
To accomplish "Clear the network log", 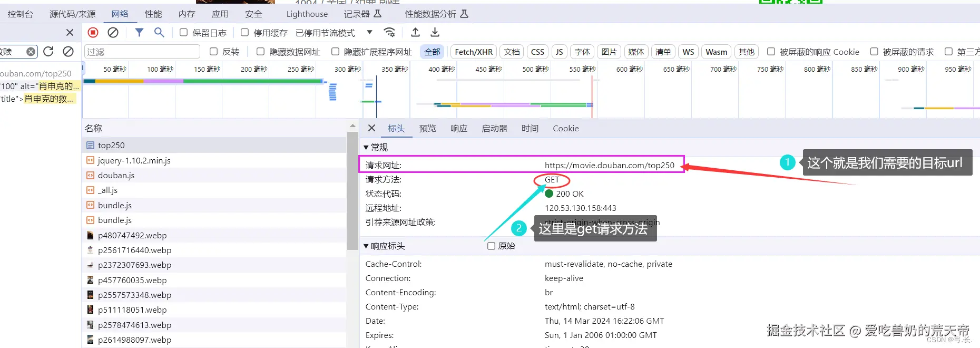I will (x=113, y=33).
